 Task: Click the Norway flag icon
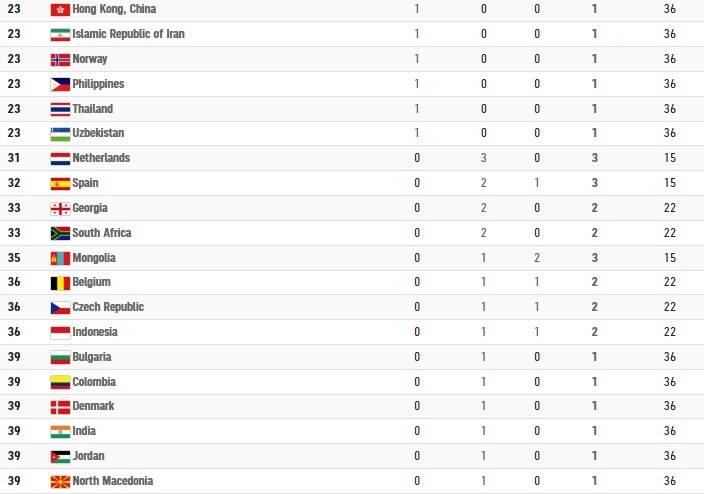pyautogui.click(x=60, y=59)
